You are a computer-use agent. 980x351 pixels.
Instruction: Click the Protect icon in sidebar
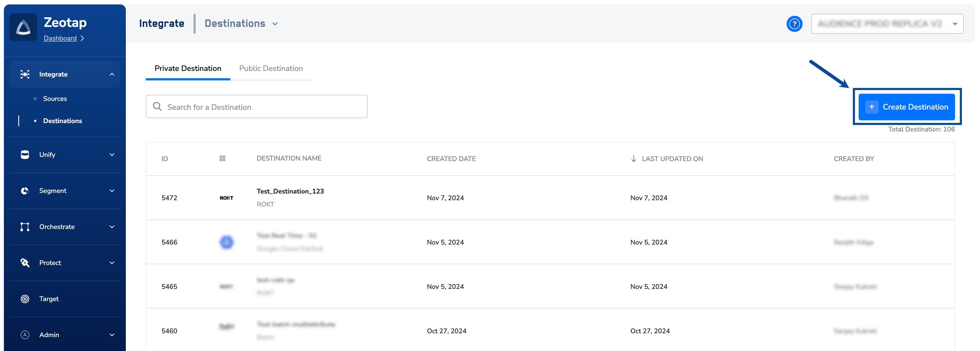25,263
